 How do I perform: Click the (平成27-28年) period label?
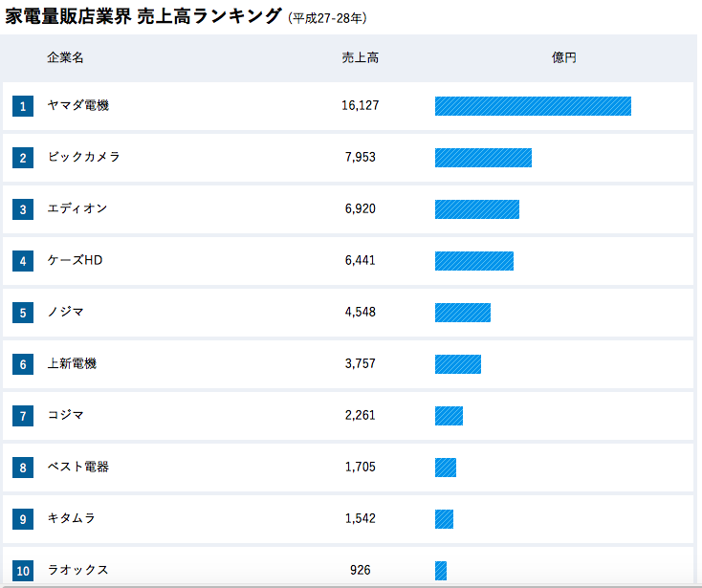[327, 18]
